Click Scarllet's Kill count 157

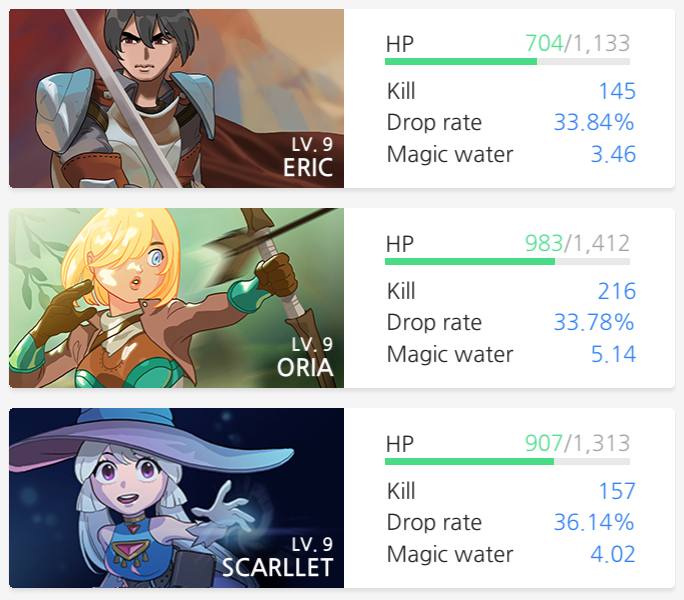617,491
